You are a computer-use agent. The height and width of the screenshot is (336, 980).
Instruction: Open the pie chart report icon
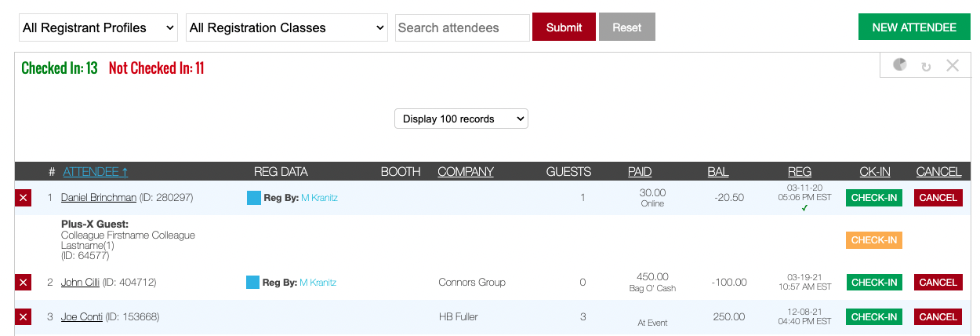(900, 64)
